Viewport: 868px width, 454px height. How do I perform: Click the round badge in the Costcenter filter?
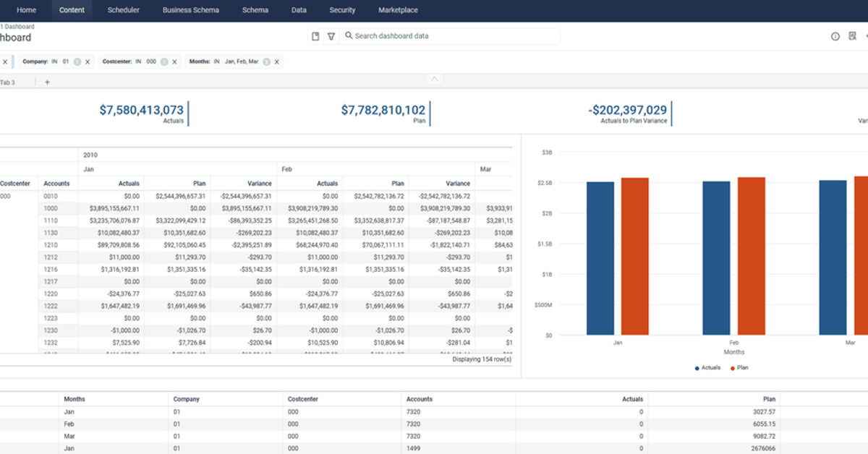point(164,62)
